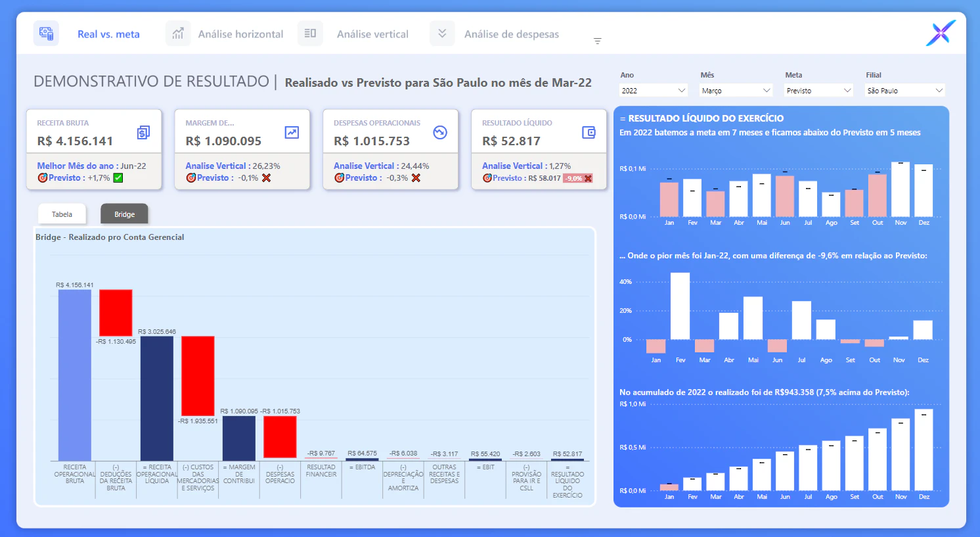Click the Resultado Líquido card wallet icon
The image size is (980, 537).
click(x=589, y=133)
